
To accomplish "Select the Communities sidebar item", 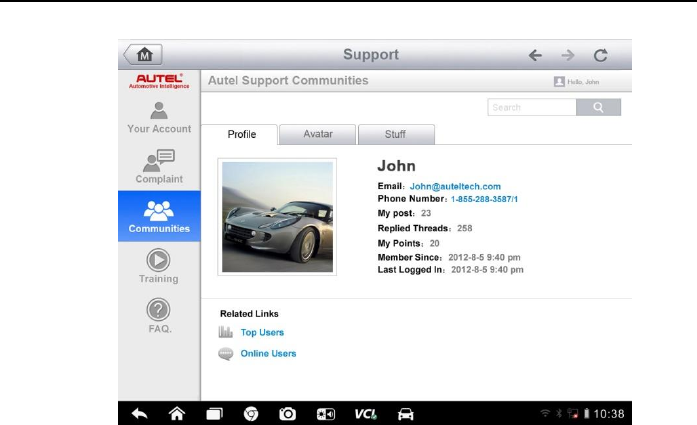I will point(159,217).
